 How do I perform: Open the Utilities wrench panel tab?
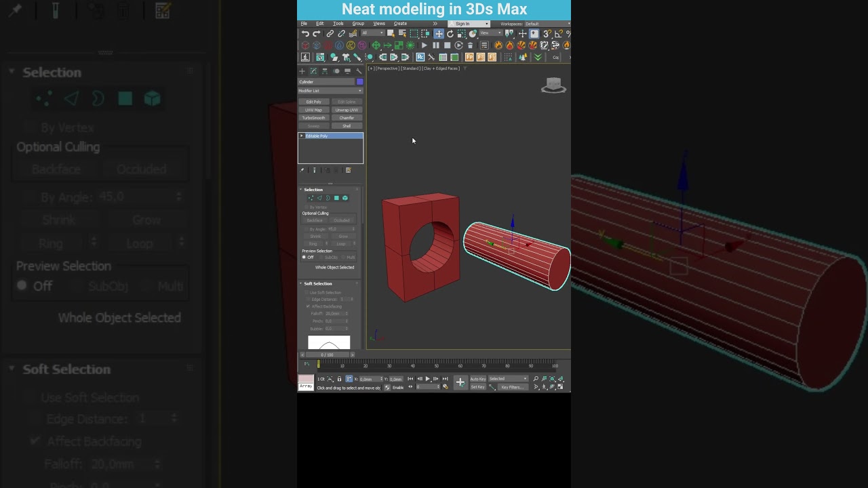[359, 71]
